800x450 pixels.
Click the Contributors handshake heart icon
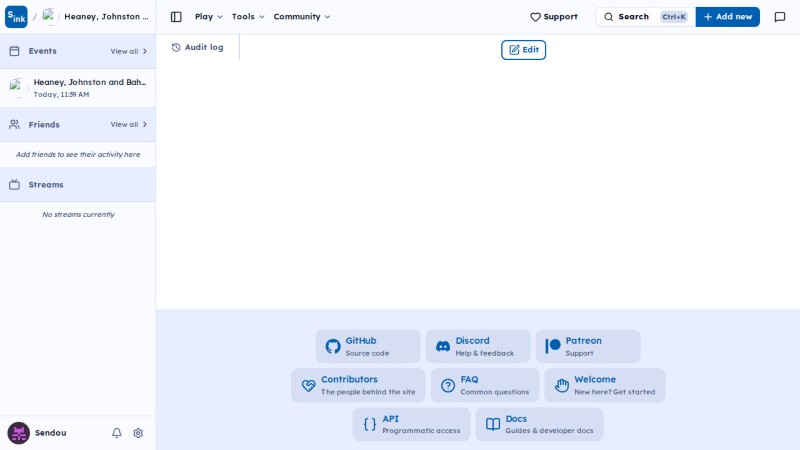[x=309, y=385]
